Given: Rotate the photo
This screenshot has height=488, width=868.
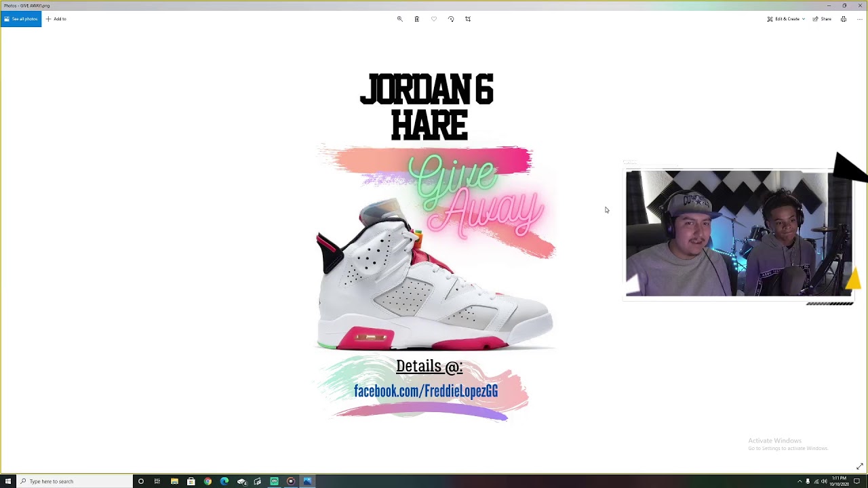Looking at the screenshot, I should tap(451, 19).
